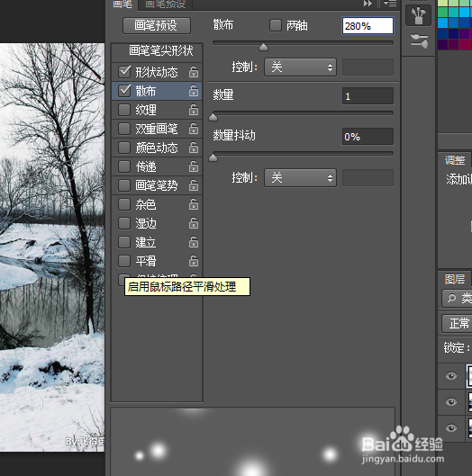Click the 数量 value field showing 1
The image size is (472, 476).
368,96
